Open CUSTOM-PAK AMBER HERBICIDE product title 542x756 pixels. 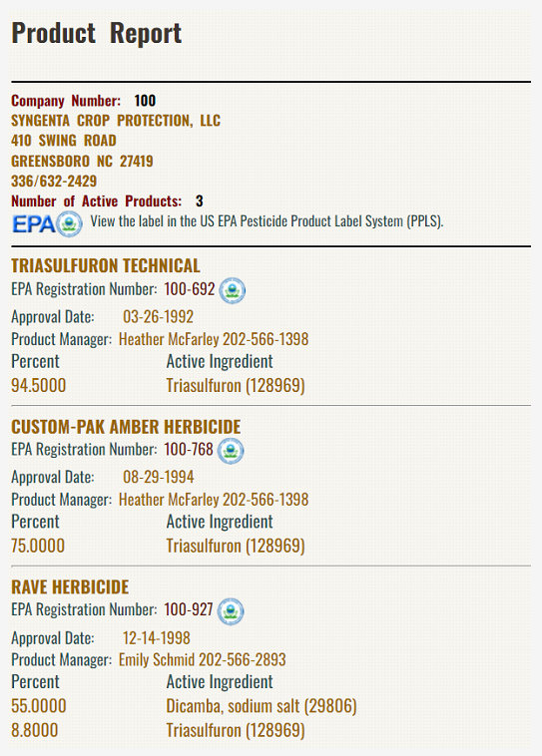[x=126, y=427]
